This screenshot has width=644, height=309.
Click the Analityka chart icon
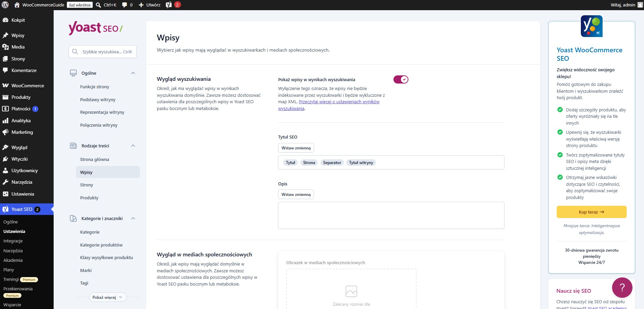coord(5,121)
